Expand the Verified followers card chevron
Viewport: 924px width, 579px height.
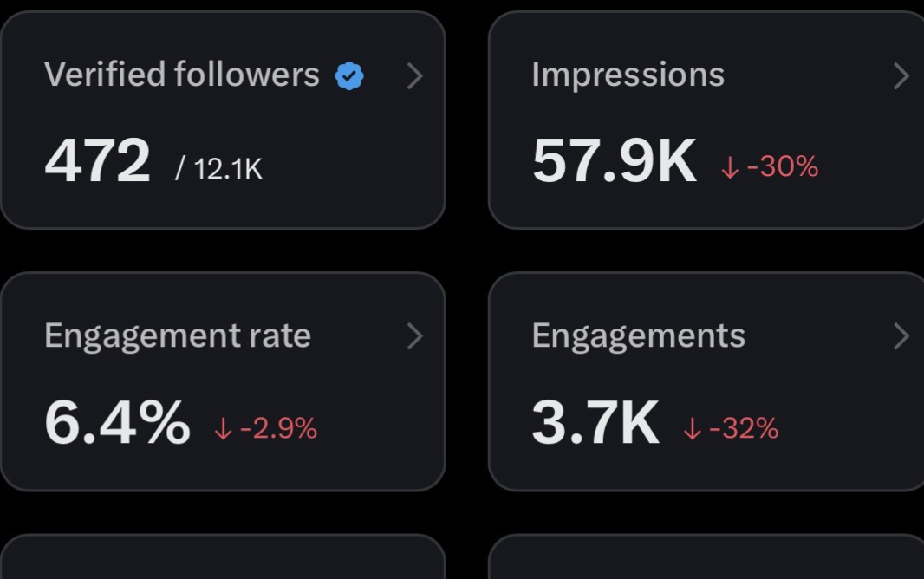click(x=415, y=76)
